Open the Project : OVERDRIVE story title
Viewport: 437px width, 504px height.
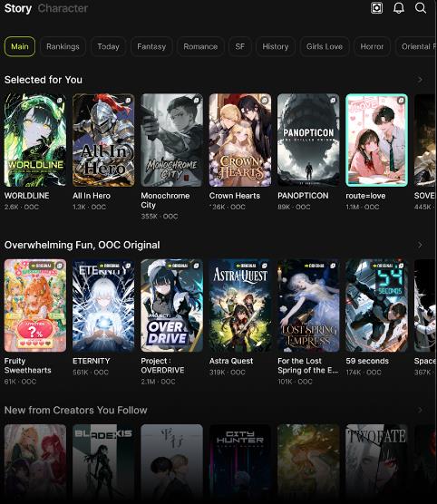point(162,365)
